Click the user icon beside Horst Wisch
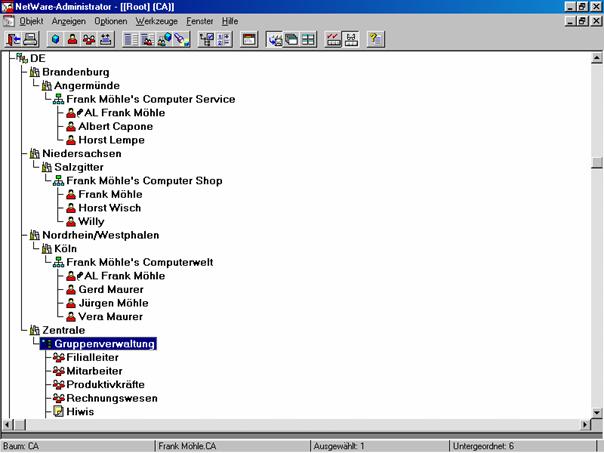 (x=71, y=208)
